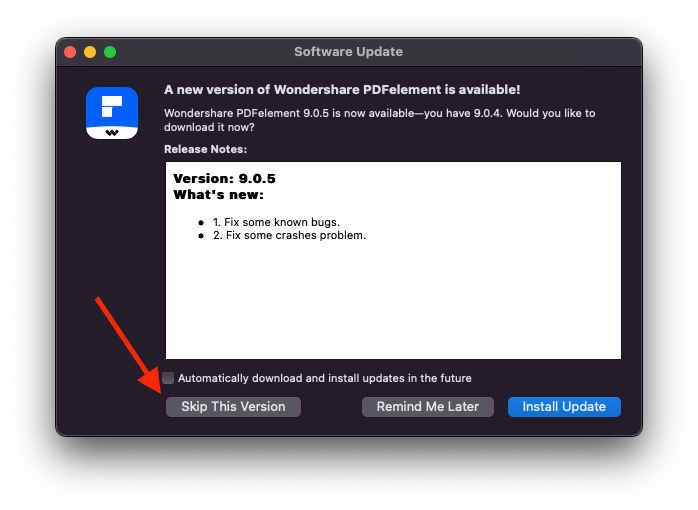Click the Software Update title bar text
The image size is (698, 510).
pyautogui.click(x=348, y=52)
